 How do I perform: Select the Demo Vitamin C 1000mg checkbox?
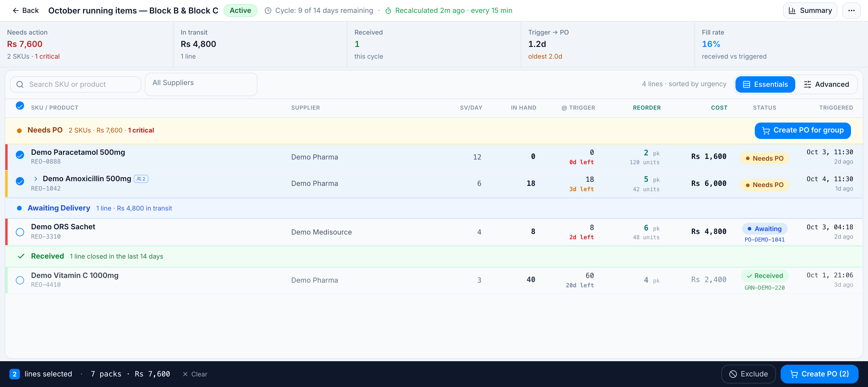pyautogui.click(x=20, y=280)
